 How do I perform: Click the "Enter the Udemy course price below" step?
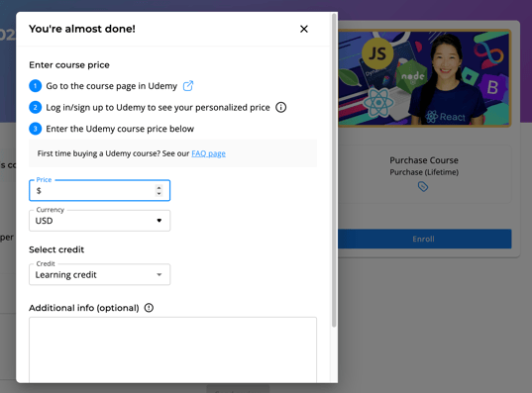(120, 129)
